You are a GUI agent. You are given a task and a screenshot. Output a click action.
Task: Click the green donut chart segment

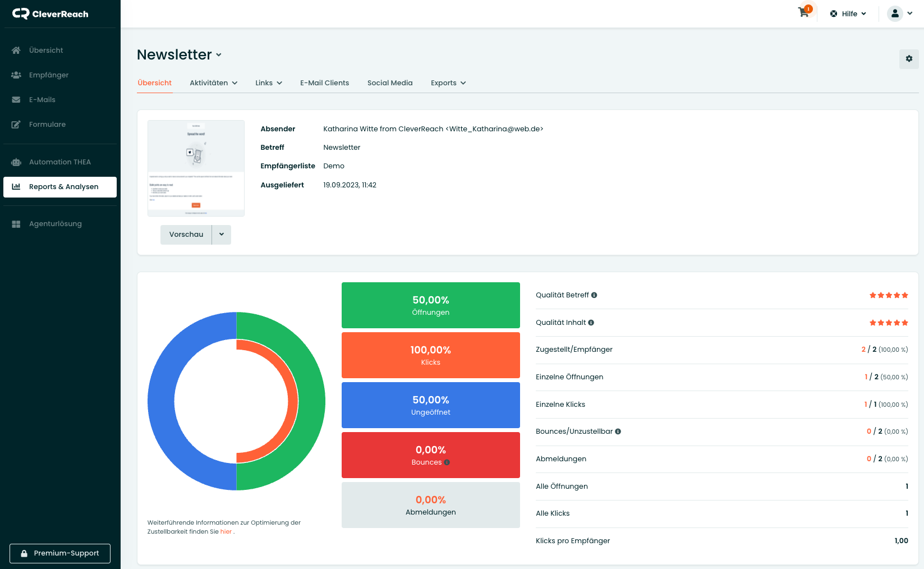[312, 401]
